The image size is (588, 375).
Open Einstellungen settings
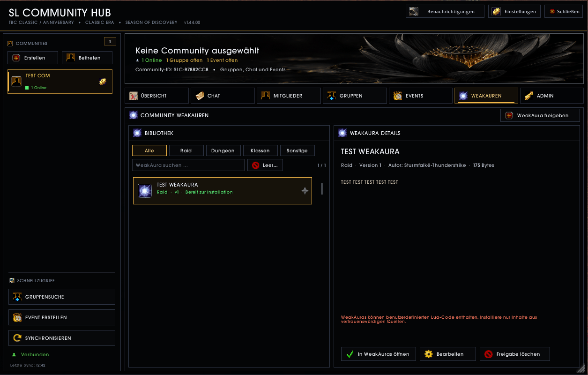(x=514, y=11)
